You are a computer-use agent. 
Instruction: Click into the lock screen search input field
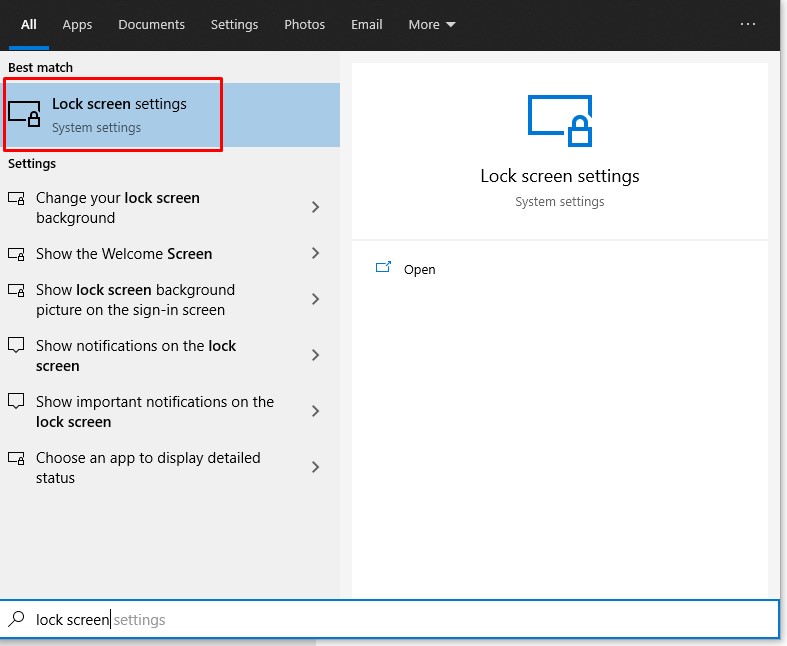400,619
